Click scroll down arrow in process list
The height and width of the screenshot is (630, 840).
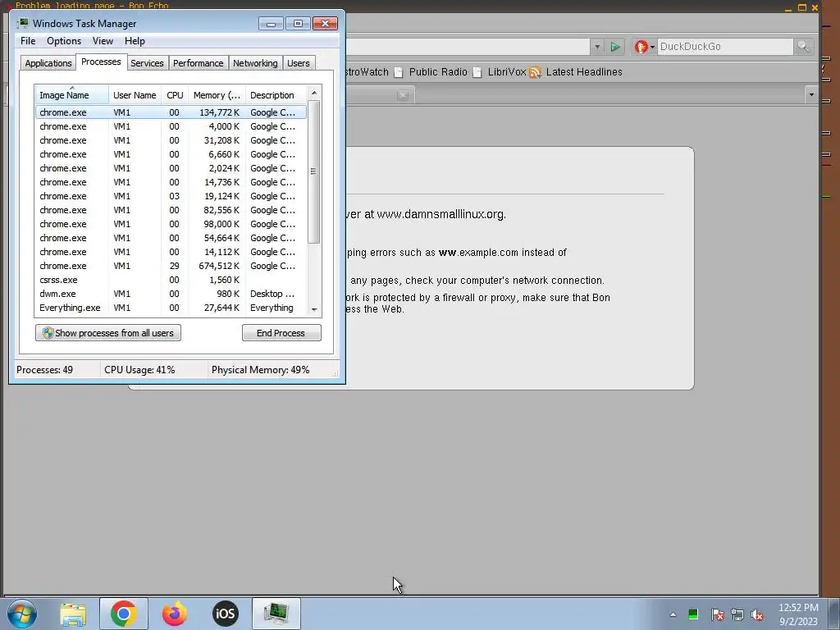pyautogui.click(x=314, y=309)
